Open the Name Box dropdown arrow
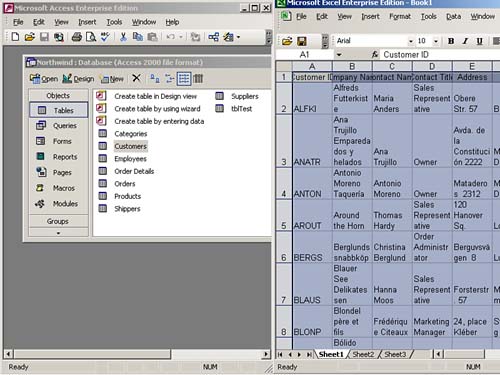The width and height of the screenshot is (500, 375). click(x=339, y=54)
